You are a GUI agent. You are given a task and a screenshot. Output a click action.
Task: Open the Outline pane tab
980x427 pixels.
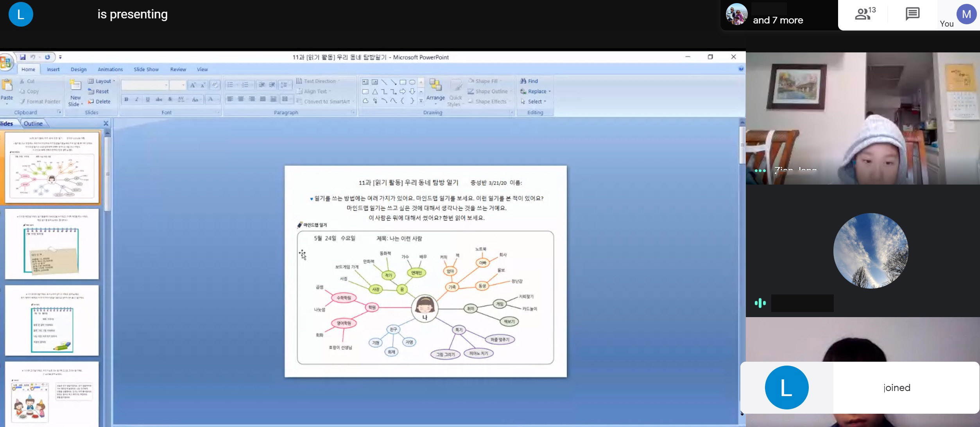point(33,124)
